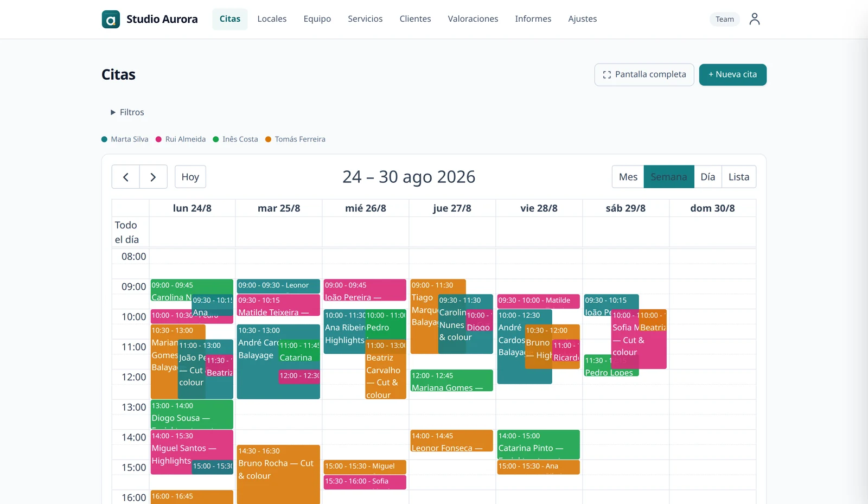Click the Inês Costa legend label

pyautogui.click(x=240, y=139)
